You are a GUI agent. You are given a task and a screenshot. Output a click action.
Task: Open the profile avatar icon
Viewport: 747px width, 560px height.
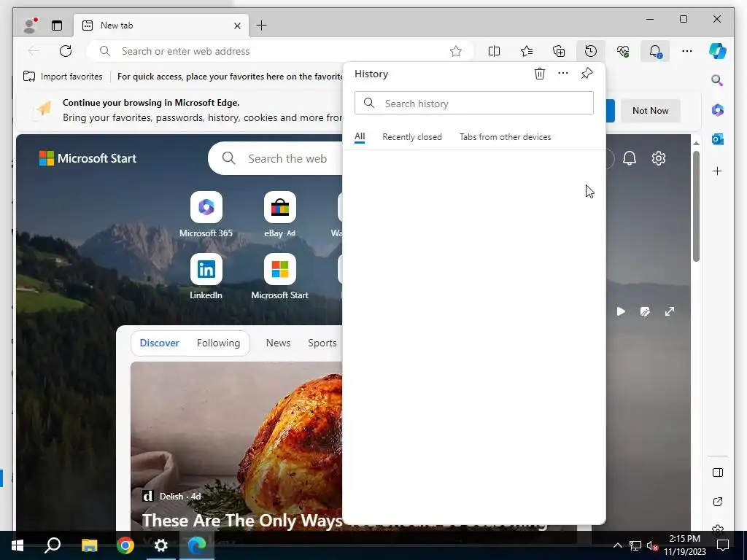(x=30, y=26)
